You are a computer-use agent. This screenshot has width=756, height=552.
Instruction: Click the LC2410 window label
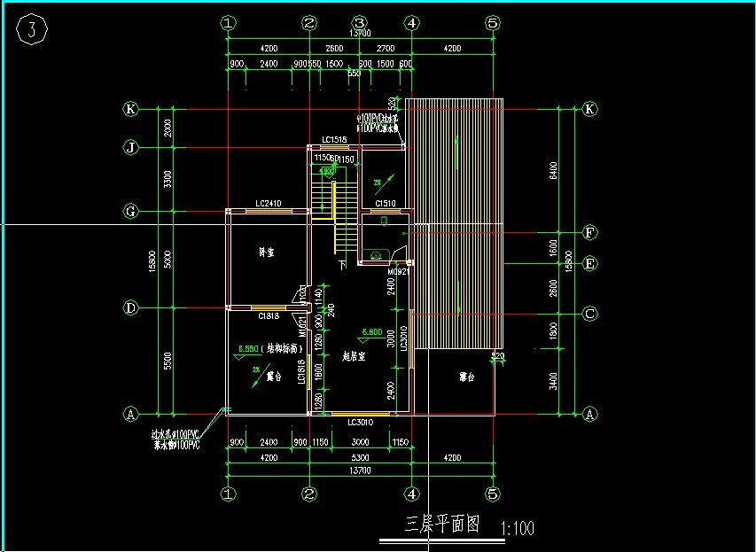[268, 204]
